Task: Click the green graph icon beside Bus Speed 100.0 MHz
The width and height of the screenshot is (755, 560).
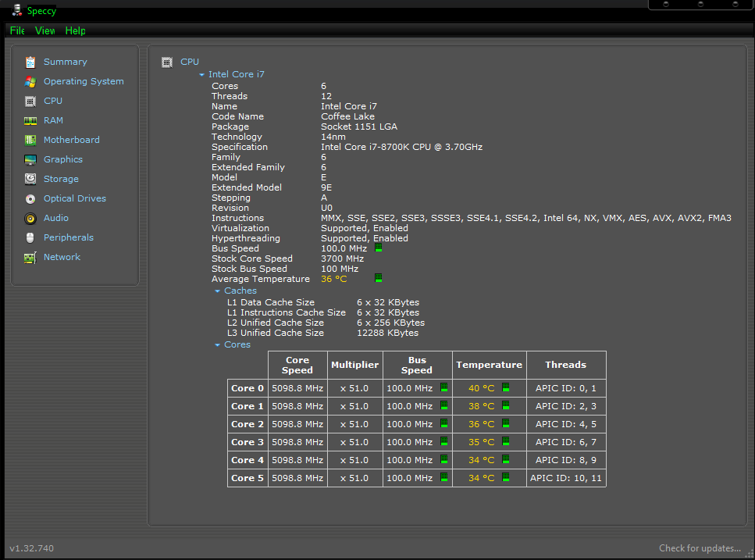Action: tap(379, 248)
